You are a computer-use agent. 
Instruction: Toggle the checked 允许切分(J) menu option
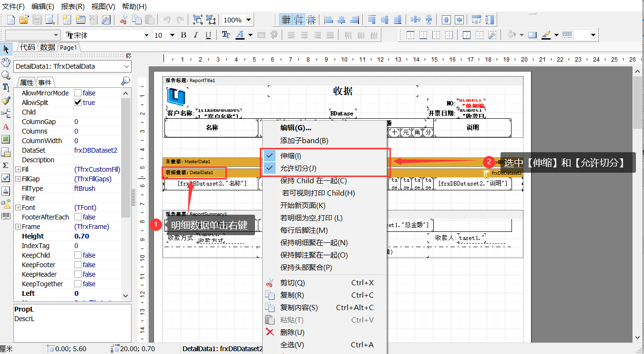(325, 168)
